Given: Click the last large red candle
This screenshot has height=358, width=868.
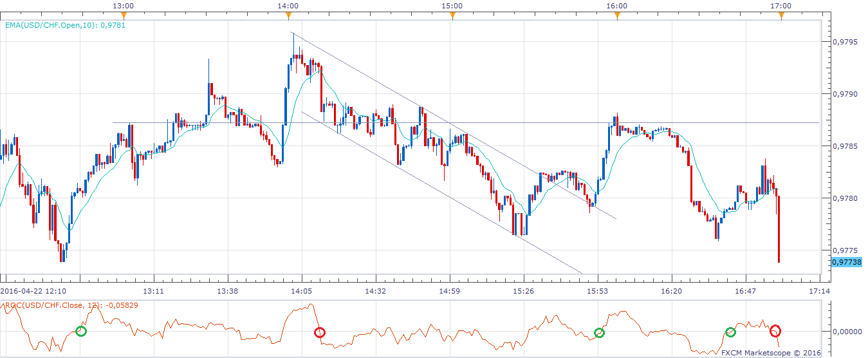Looking at the screenshot, I should (x=779, y=229).
